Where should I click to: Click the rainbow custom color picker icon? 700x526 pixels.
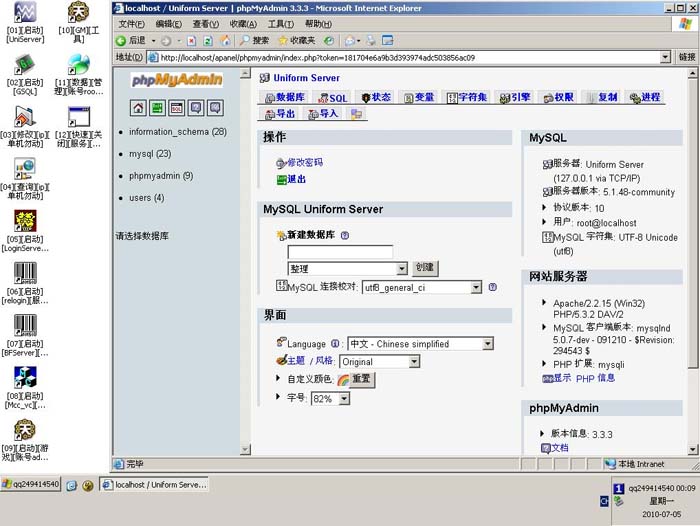343,380
